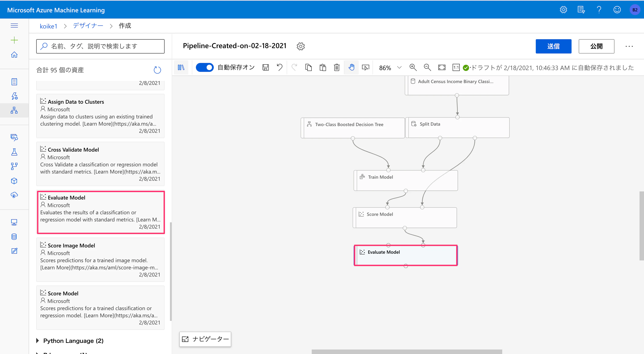Go to デザイナー breadcrumb link
Viewport: 644px width, 354px height.
[x=88, y=26]
